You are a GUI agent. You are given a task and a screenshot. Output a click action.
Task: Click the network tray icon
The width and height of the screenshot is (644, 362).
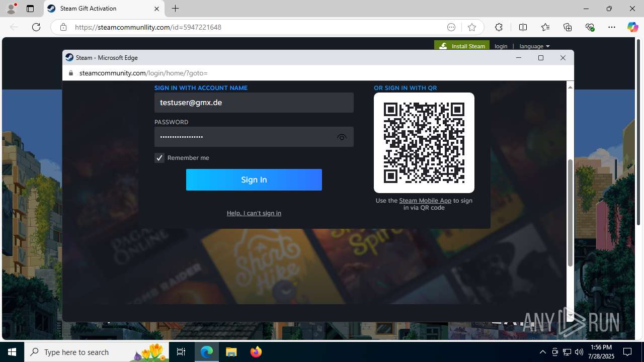click(567, 352)
